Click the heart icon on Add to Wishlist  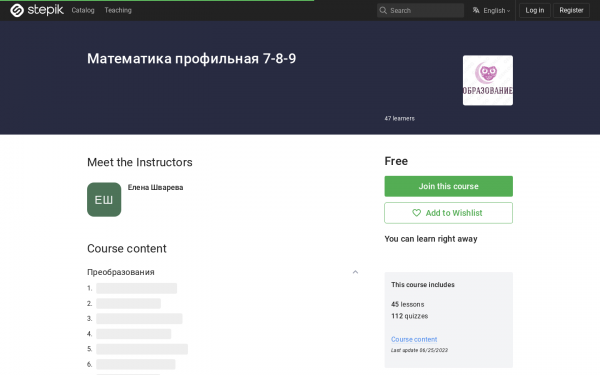point(416,213)
